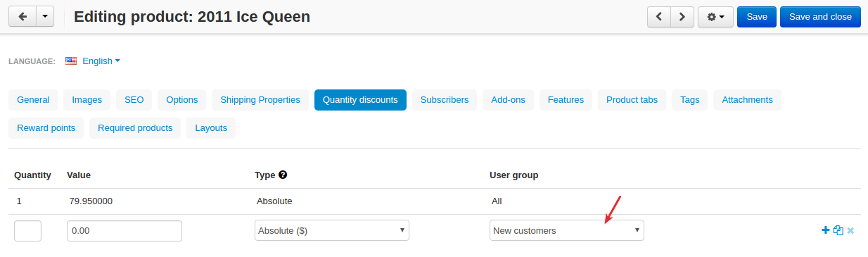Image resolution: width=868 pixels, height=257 pixels.
Task: Open the SEO tab
Action: (x=134, y=100)
